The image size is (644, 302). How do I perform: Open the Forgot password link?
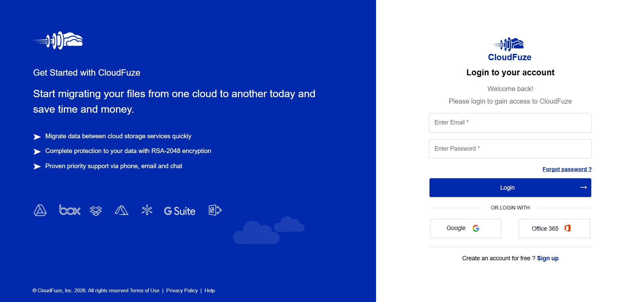coord(567,169)
